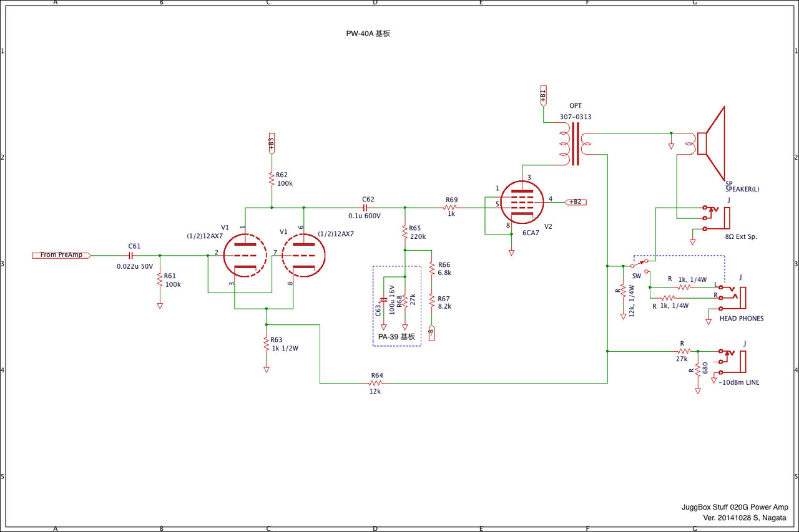
Task: Click the R61 resistor symbol
Action: (x=160, y=279)
